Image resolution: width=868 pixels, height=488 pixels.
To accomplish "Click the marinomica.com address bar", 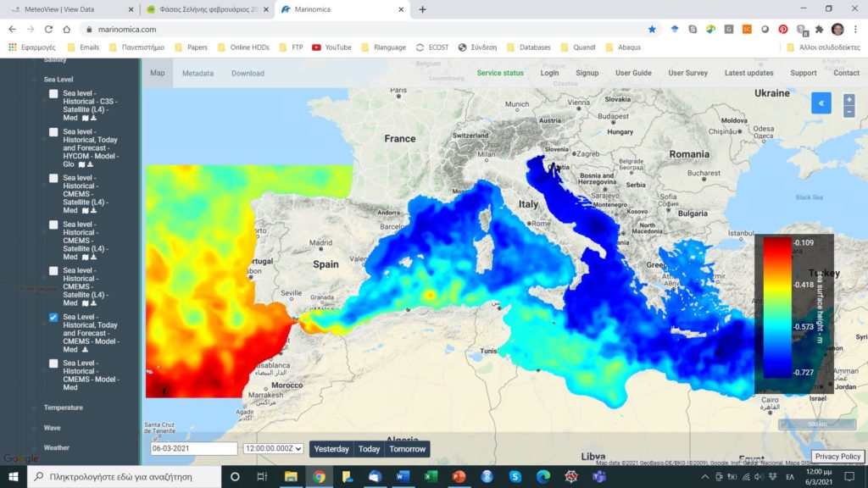I will click(x=365, y=30).
